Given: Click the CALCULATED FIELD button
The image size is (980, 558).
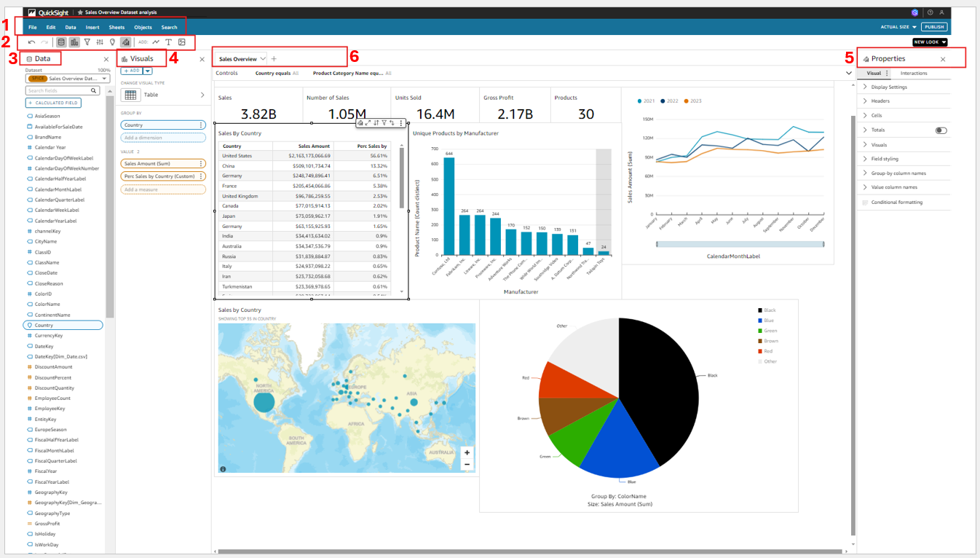Looking at the screenshot, I should coord(53,103).
